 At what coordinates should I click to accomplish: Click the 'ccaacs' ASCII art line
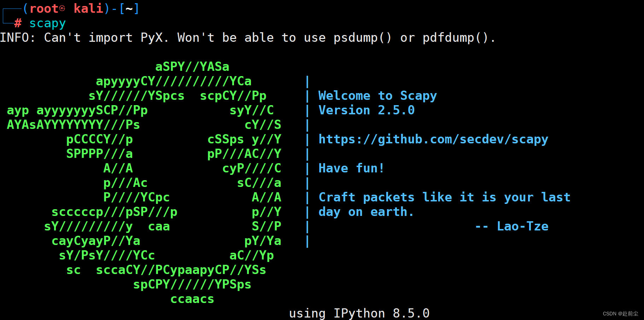point(192,299)
